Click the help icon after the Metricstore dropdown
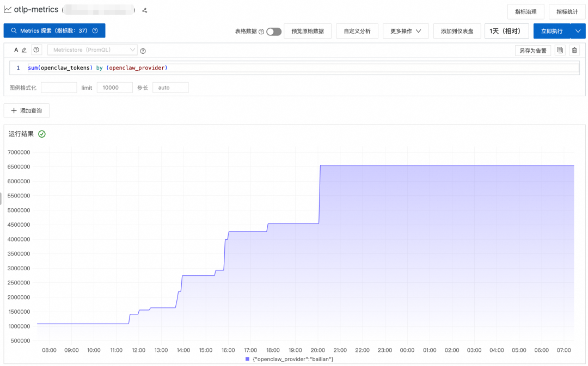 point(142,50)
